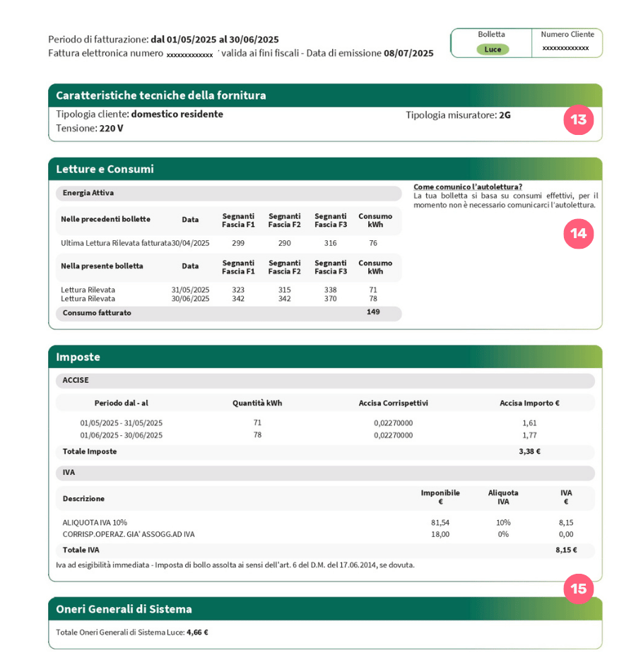Click the pink number 13 marker
Screen dimensions: 636x672
578,120
